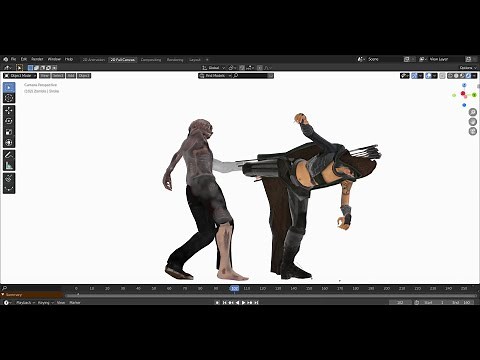
Task: Open the pivot point dropdown
Action: pos(232,68)
